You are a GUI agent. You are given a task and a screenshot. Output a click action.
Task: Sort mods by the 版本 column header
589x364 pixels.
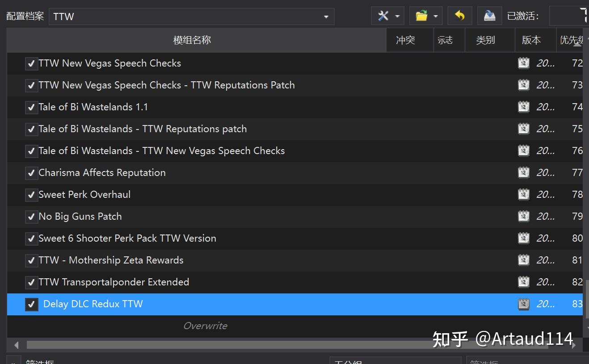click(531, 40)
